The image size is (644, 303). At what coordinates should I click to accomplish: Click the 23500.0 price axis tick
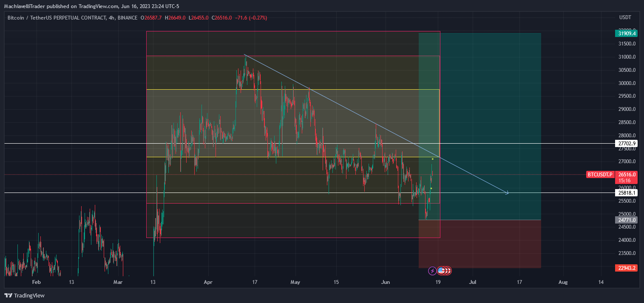pyautogui.click(x=627, y=253)
